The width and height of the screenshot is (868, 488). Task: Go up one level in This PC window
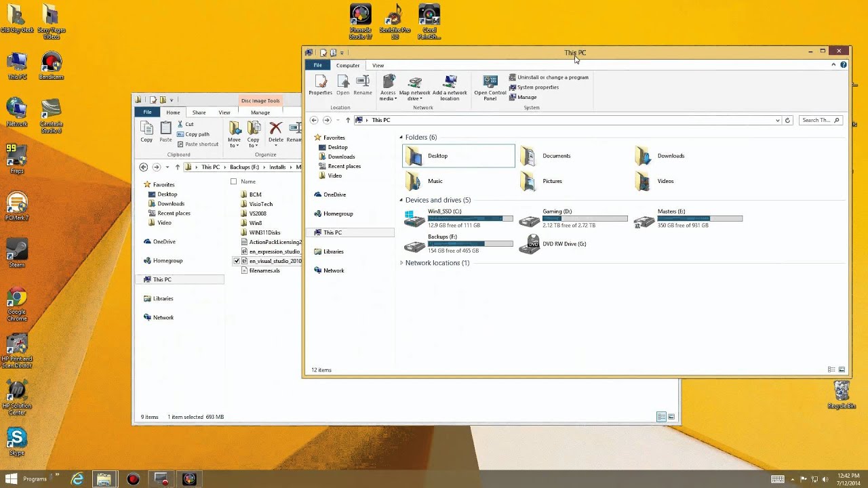pyautogui.click(x=348, y=120)
